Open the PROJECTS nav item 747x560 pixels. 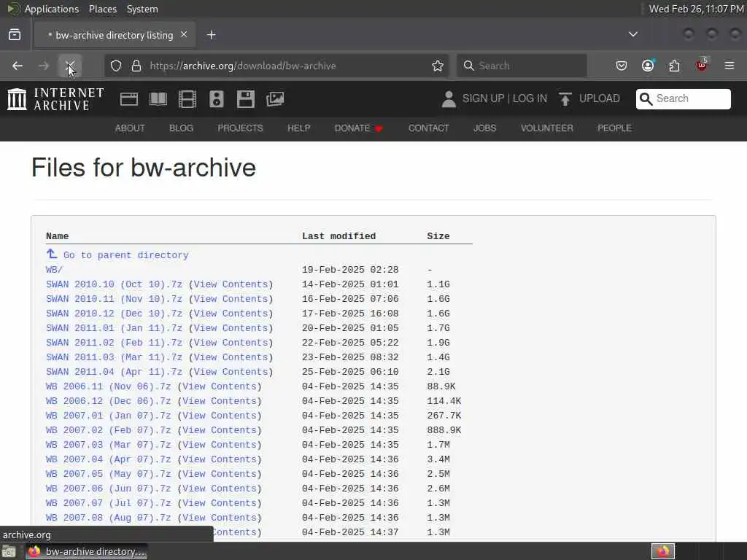pos(240,128)
